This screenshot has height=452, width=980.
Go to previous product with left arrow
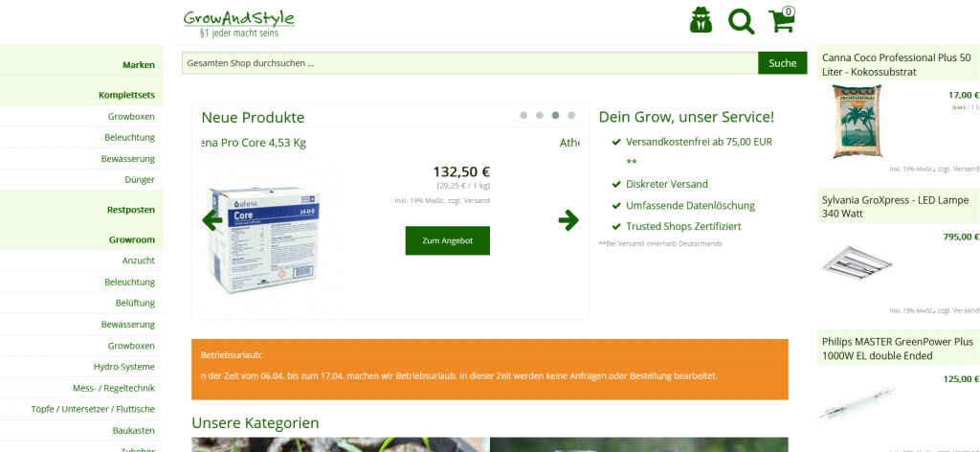pos(212,220)
